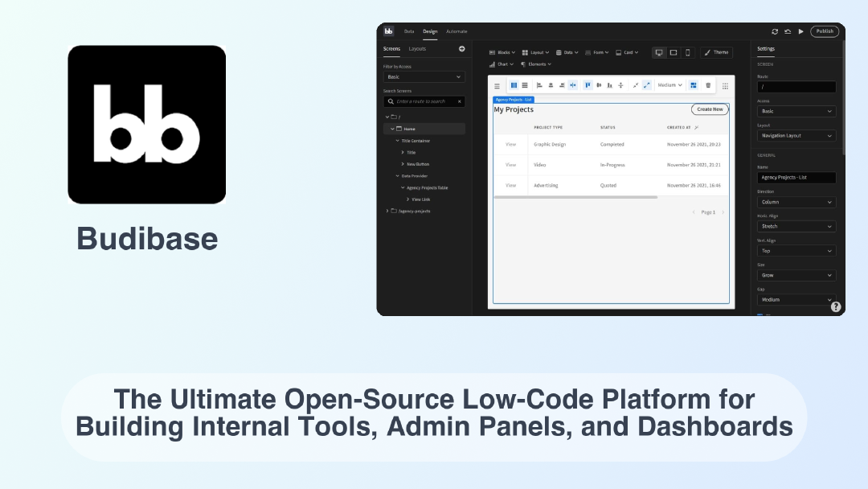Viewport: 868px width, 489px height.
Task: Toggle desktop preview mode
Action: point(658,52)
